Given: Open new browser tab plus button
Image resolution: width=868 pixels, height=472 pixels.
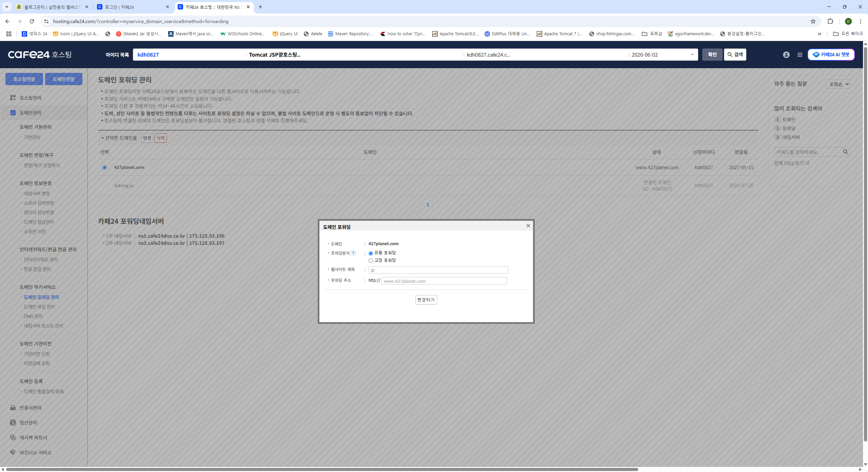Looking at the screenshot, I should point(260,7).
